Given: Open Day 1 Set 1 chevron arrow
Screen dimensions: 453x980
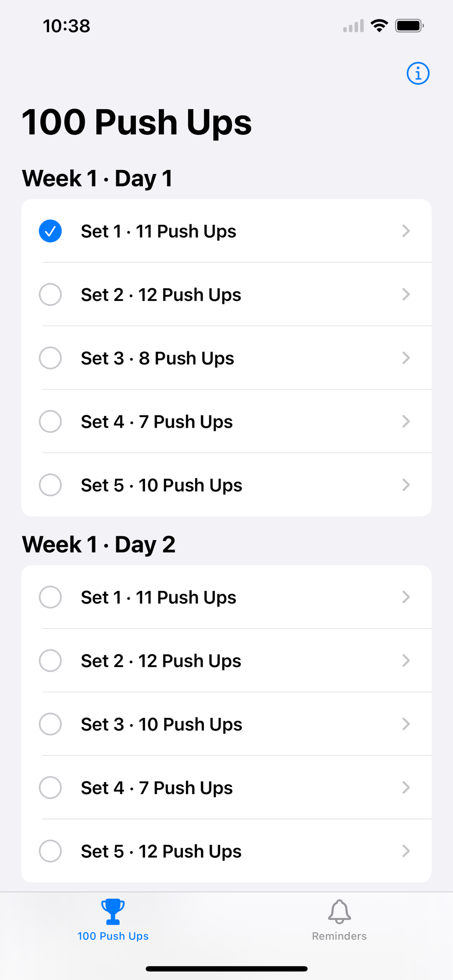Looking at the screenshot, I should [x=406, y=231].
